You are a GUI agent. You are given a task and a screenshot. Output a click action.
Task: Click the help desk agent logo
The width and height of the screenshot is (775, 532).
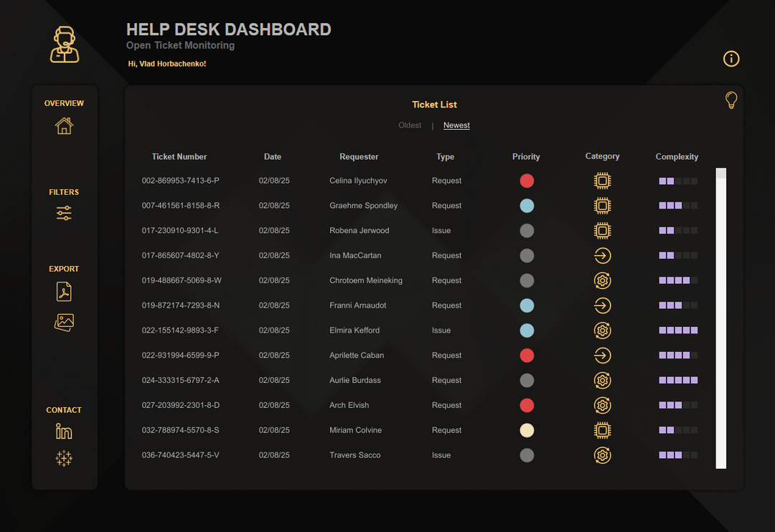pos(65,44)
